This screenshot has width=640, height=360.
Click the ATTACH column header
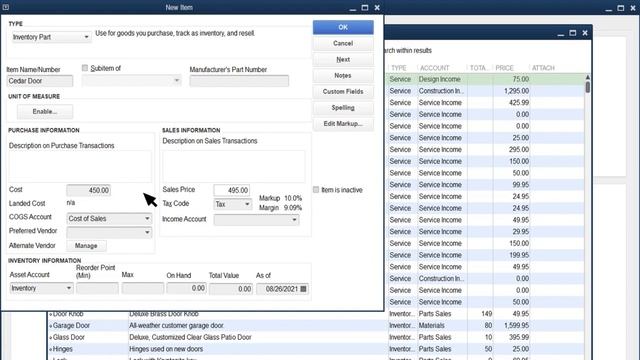tap(543, 68)
